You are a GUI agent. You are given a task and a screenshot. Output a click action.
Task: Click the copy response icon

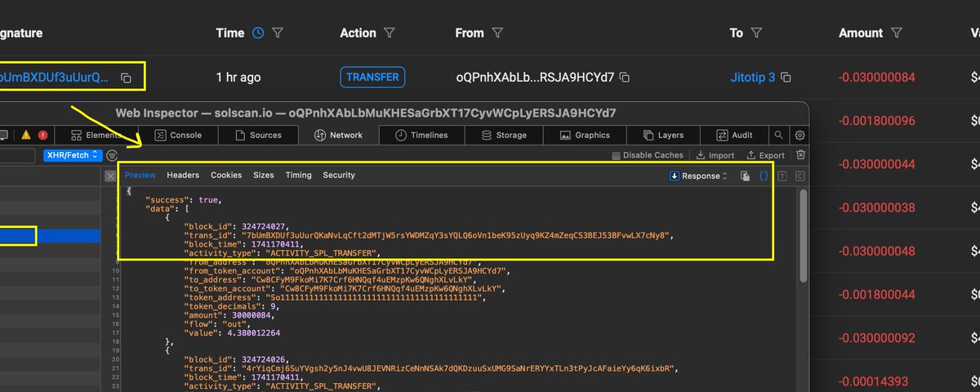pos(745,176)
